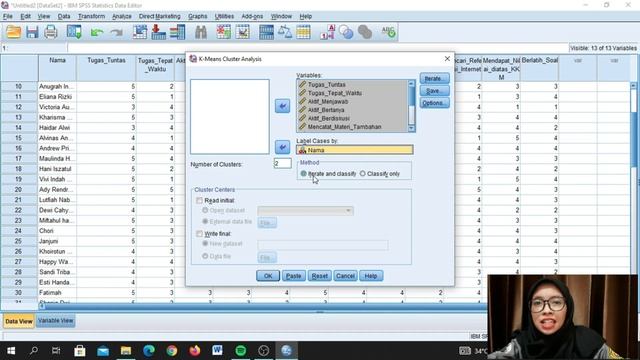
Task: Launch Chrome from taskbar
Action: (x=172, y=351)
